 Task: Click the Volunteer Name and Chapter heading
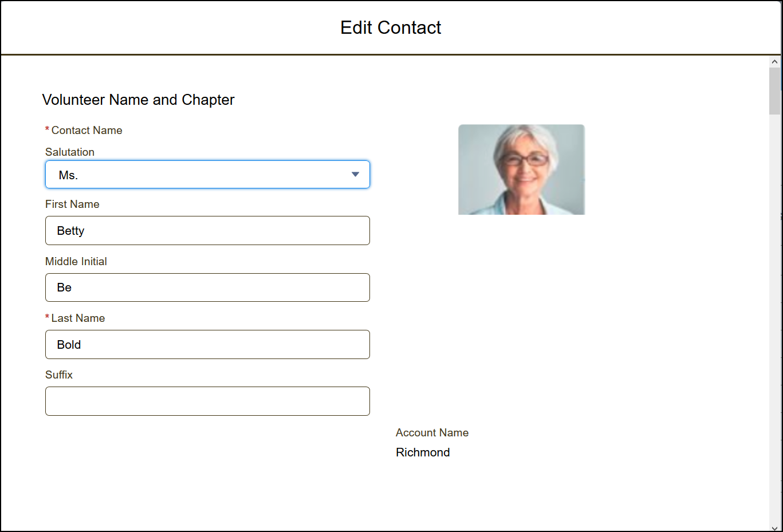(138, 100)
